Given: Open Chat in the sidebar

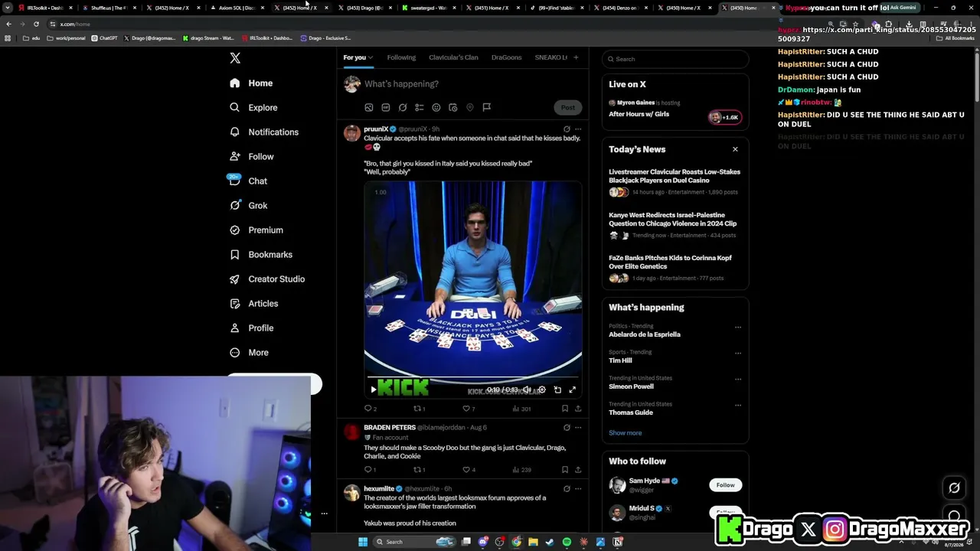Looking at the screenshot, I should (x=248, y=181).
